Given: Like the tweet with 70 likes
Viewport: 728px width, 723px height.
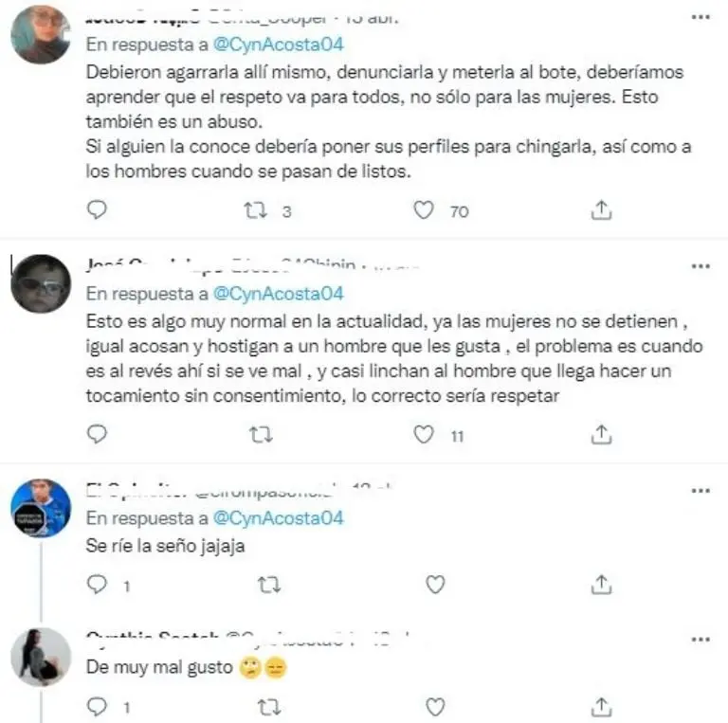Looking at the screenshot, I should pyautogui.click(x=424, y=209).
